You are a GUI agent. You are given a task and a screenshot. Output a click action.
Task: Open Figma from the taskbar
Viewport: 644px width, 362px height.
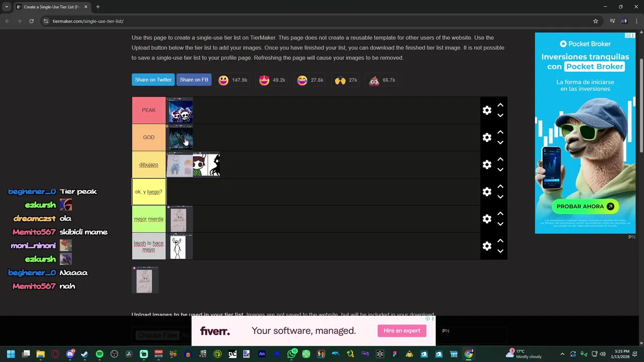coord(394,354)
